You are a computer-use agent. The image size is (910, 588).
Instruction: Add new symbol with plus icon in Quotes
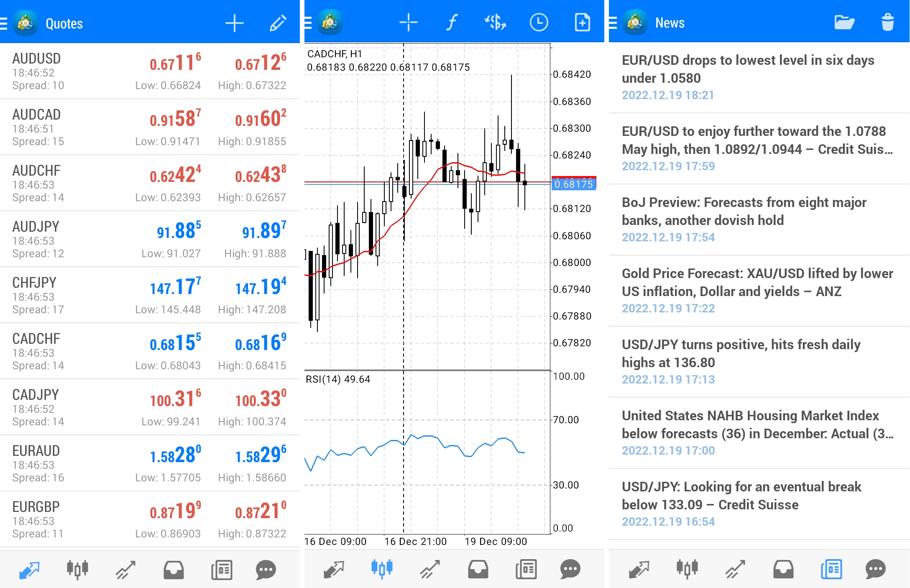click(235, 23)
